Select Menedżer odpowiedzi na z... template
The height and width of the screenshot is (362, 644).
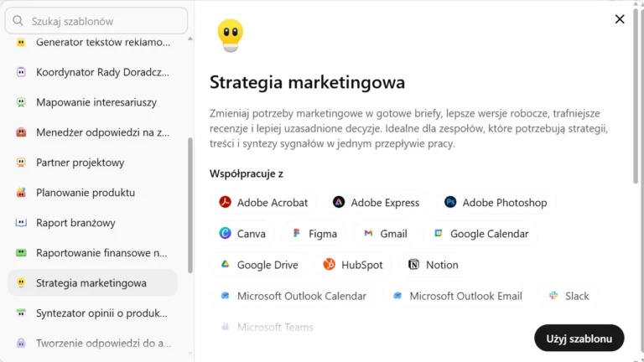[93, 132]
